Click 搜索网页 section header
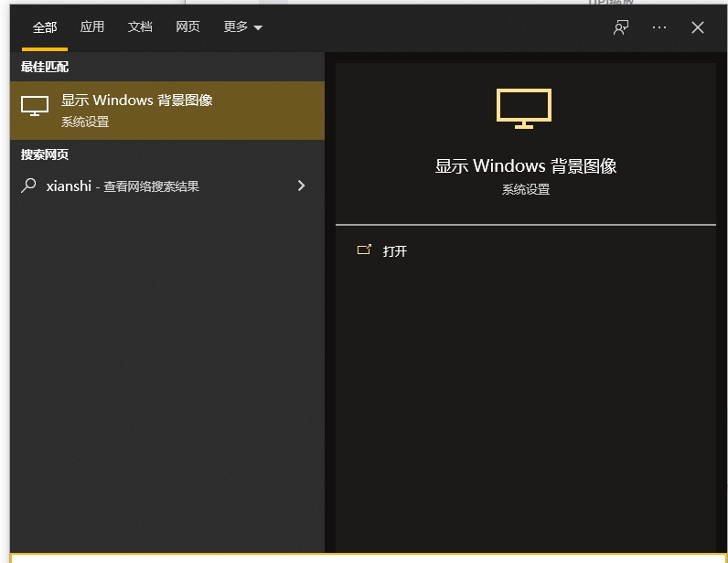Image resolution: width=728 pixels, height=563 pixels. (45, 154)
